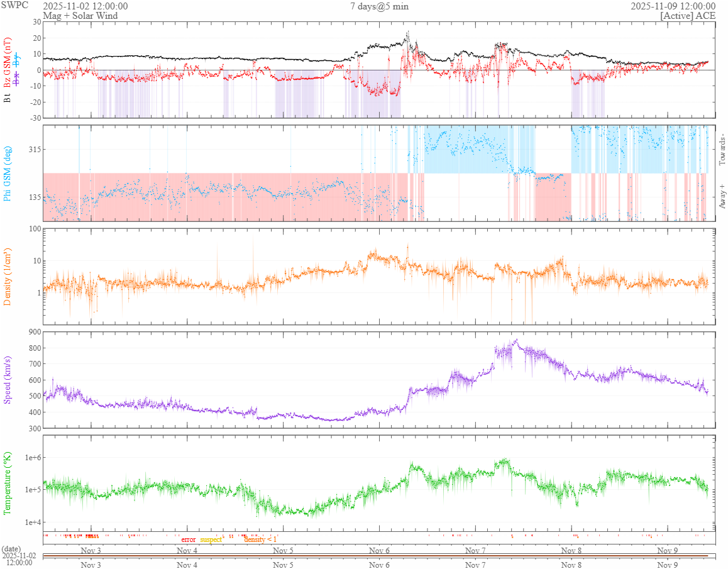Image resolution: width=728 pixels, height=569 pixels.
Task: Open the '[Active] ACE' source selector
Action: (x=688, y=16)
